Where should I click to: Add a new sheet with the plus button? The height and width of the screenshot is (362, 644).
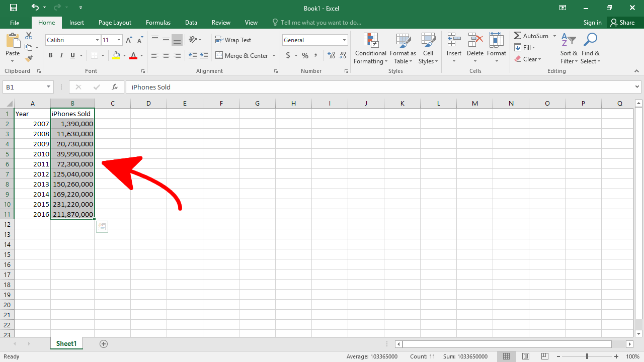pos(104,344)
